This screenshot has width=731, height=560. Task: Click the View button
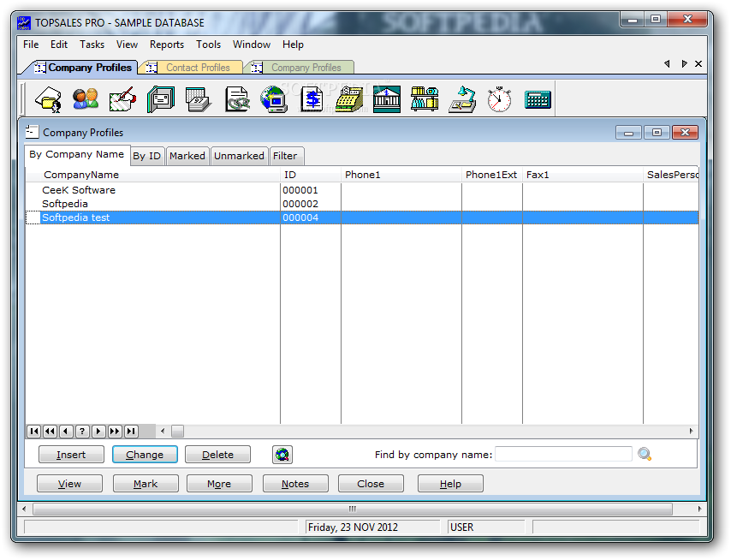(69, 484)
